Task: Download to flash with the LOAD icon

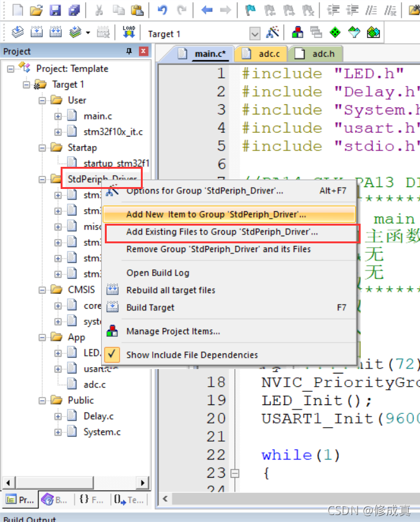Action: tap(129, 32)
